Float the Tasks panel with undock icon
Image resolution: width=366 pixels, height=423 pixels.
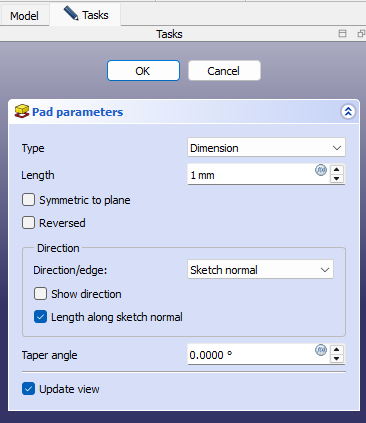pyautogui.click(x=361, y=34)
